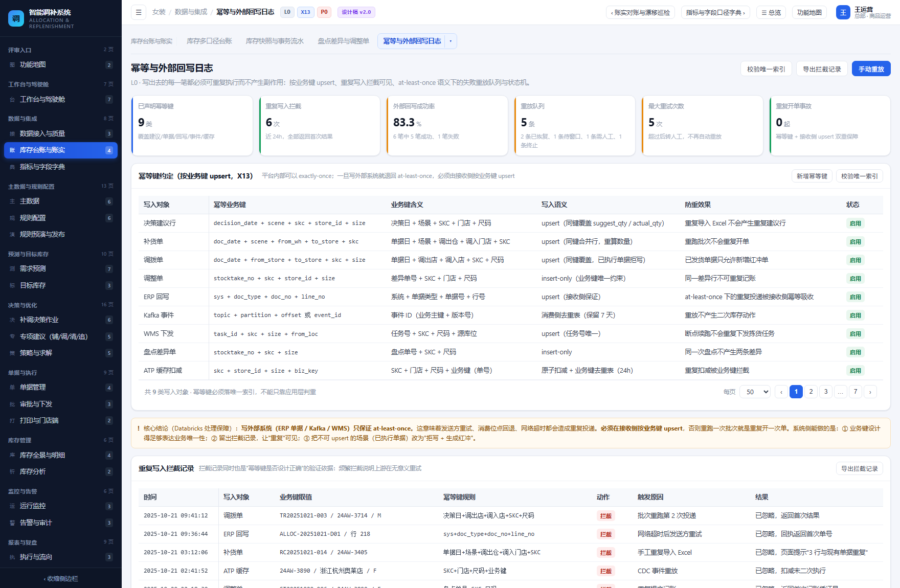900x588 pixels.
Task: Go to page 7 in pagination
Action: click(855, 392)
